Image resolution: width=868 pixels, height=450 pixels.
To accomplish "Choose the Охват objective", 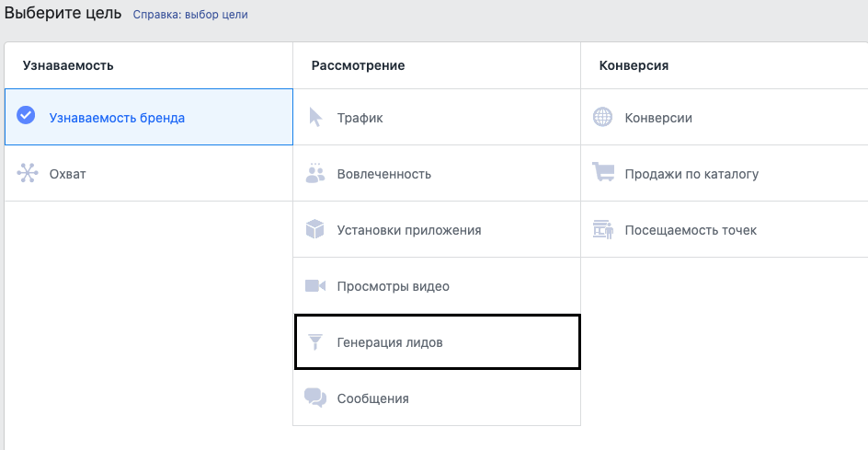I will pyautogui.click(x=148, y=173).
